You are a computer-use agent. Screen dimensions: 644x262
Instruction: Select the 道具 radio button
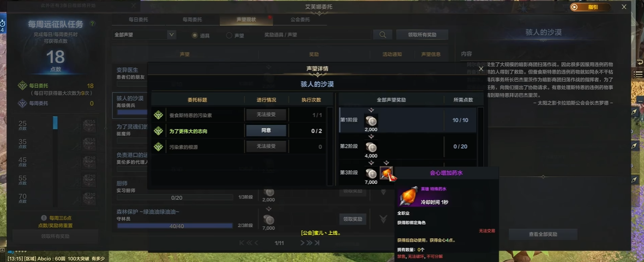pos(195,35)
